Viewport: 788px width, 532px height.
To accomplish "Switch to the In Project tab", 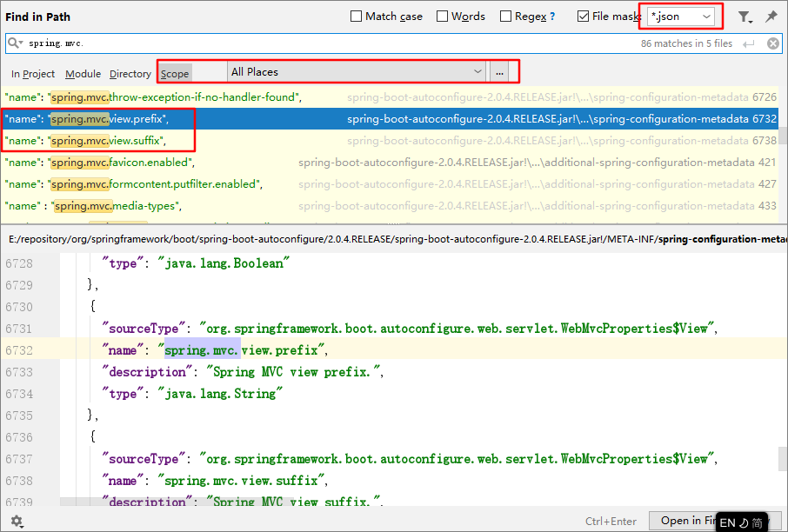I will point(33,74).
